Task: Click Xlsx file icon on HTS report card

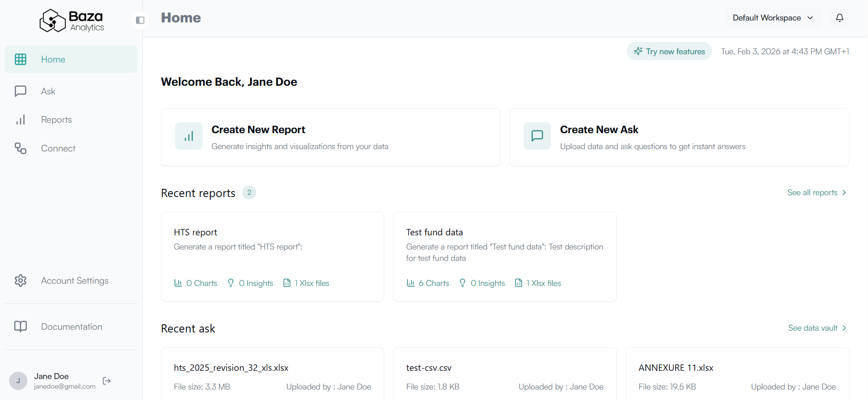Action: (x=287, y=283)
